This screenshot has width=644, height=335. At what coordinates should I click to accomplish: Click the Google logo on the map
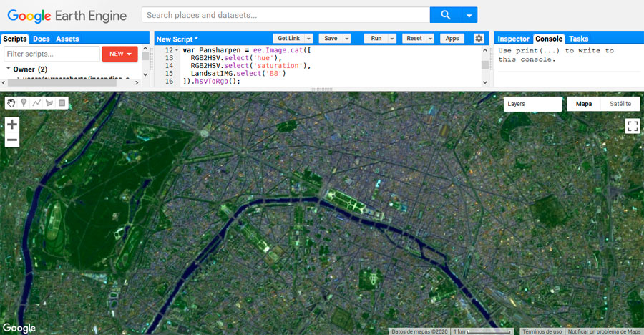pos(19,328)
